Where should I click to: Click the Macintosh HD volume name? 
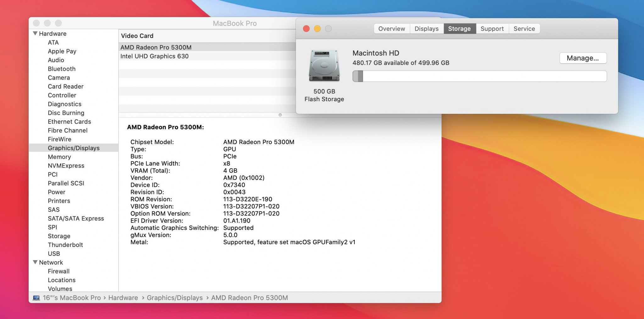(x=376, y=53)
